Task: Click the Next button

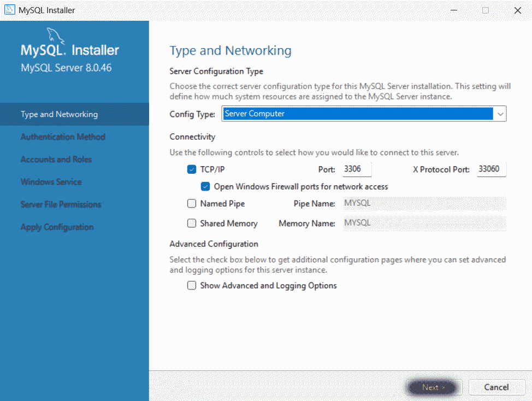Action: click(x=433, y=387)
